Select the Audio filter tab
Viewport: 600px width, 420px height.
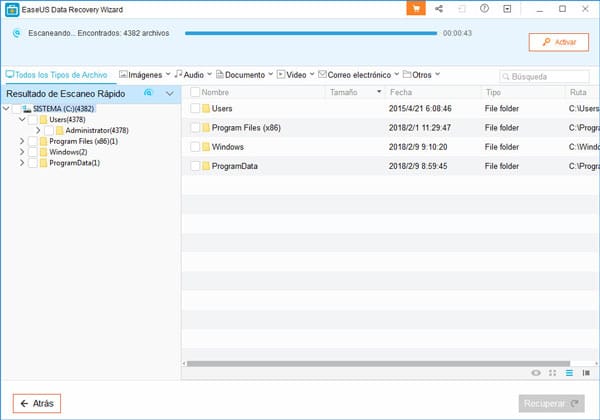[x=189, y=75]
